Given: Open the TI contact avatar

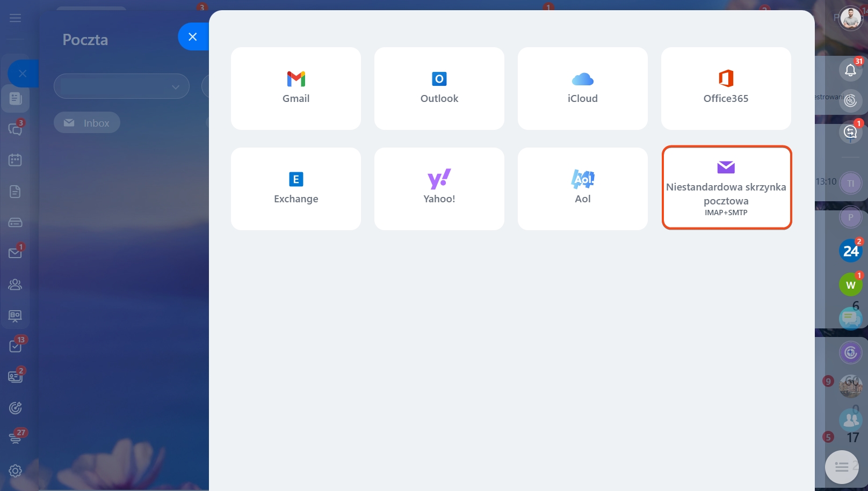Looking at the screenshot, I should [x=851, y=183].
